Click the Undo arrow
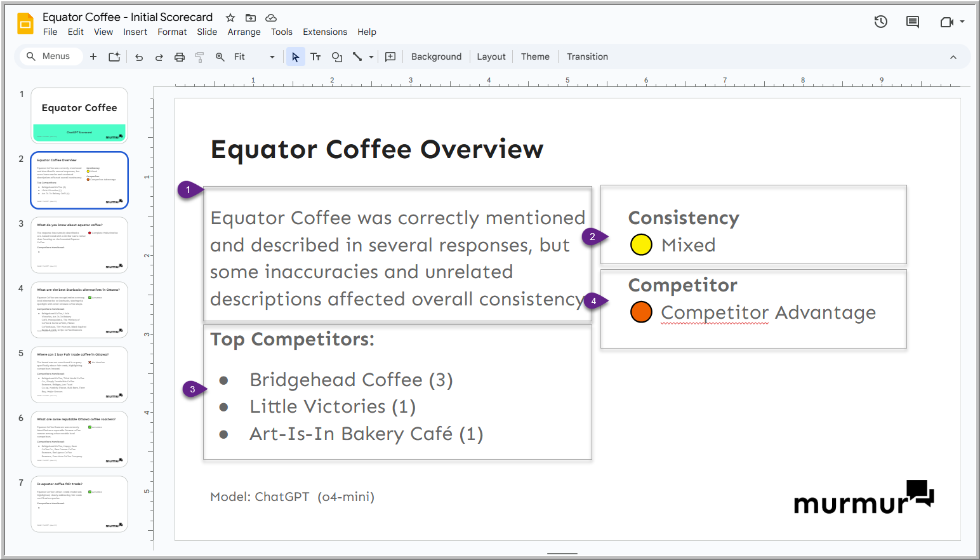The height and width of the screenshot is (560, 980). tap(139, 57)
